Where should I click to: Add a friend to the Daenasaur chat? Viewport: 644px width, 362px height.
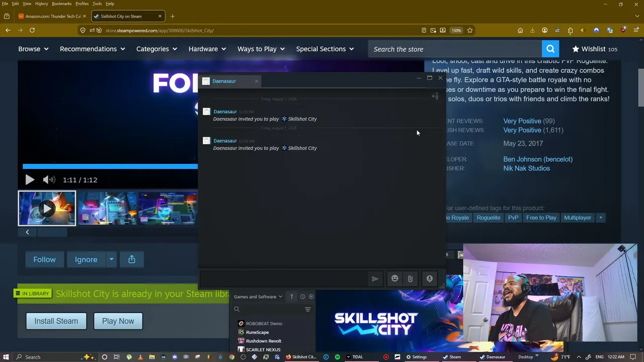435,96
